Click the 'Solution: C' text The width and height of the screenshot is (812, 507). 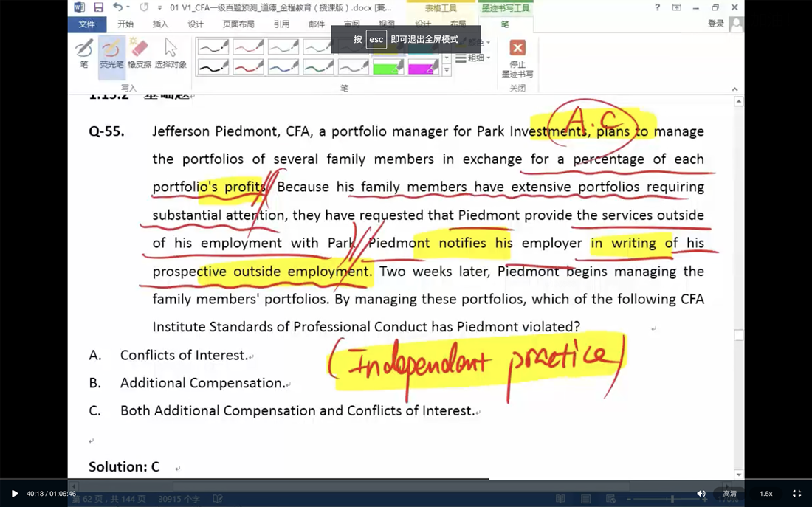pos(124,466)
